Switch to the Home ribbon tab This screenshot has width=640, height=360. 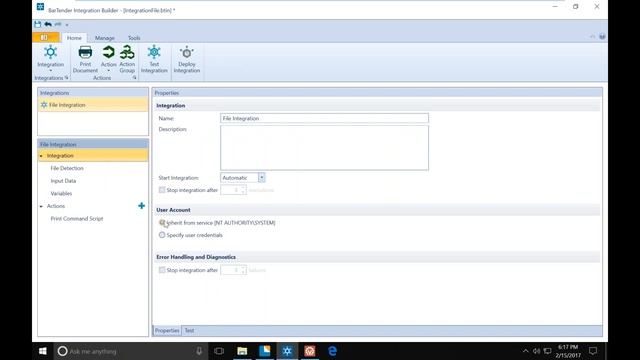coord(74,38)
